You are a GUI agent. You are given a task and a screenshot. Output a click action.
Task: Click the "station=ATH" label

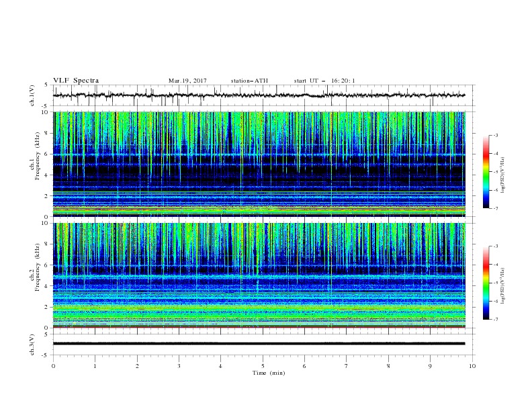point(249,81)
